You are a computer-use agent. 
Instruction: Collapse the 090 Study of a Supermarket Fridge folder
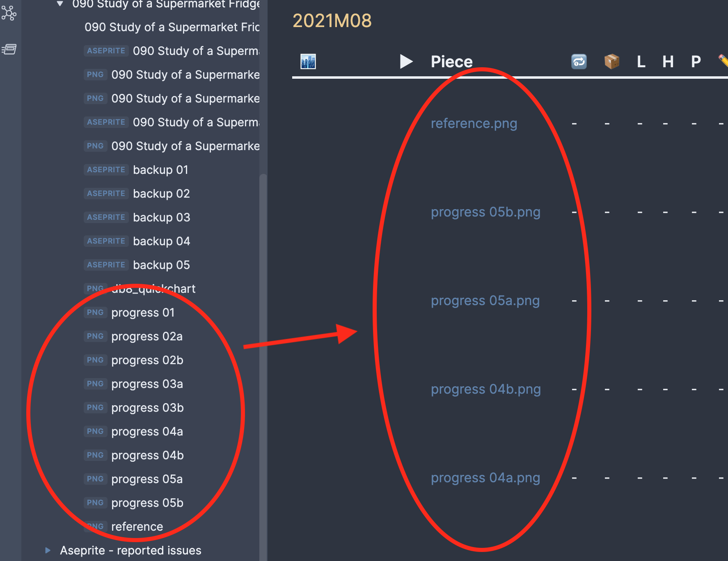60,4
